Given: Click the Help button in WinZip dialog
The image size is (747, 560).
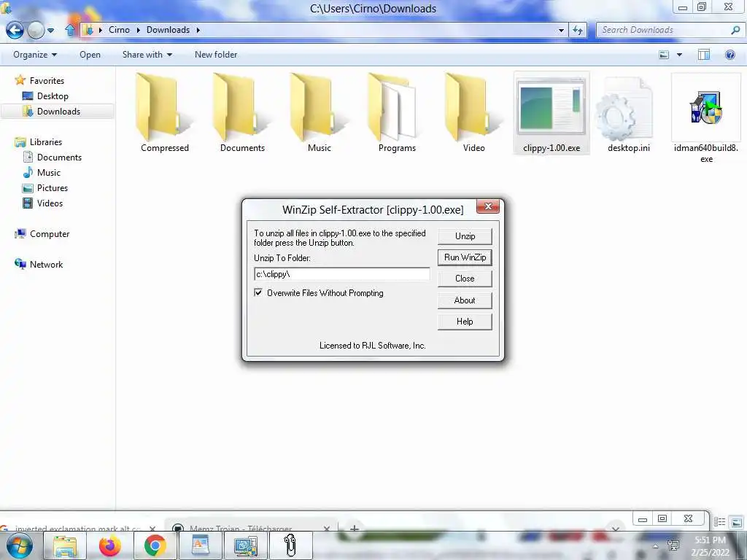Looking at the screenshot, I should [465, 322].
